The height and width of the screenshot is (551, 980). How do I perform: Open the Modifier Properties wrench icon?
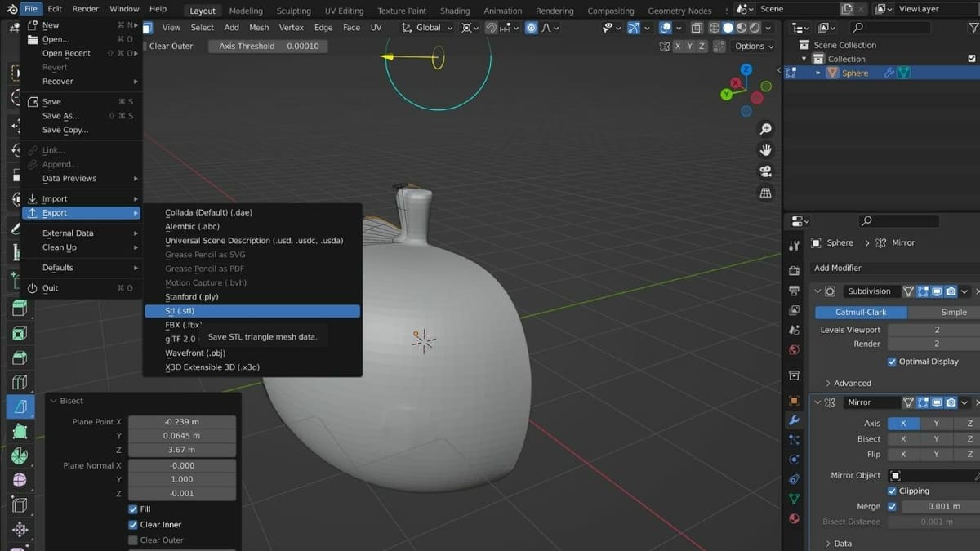[x=793, y=420]
